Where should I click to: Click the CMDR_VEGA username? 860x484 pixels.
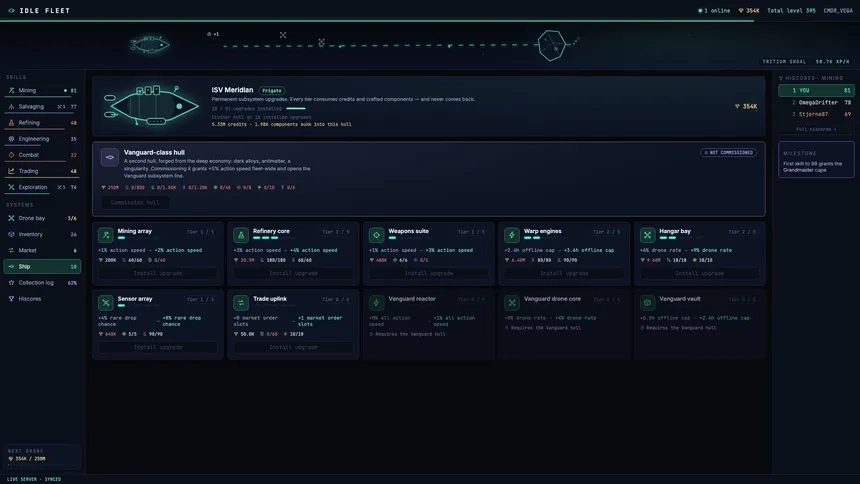(x=838, y=10)
